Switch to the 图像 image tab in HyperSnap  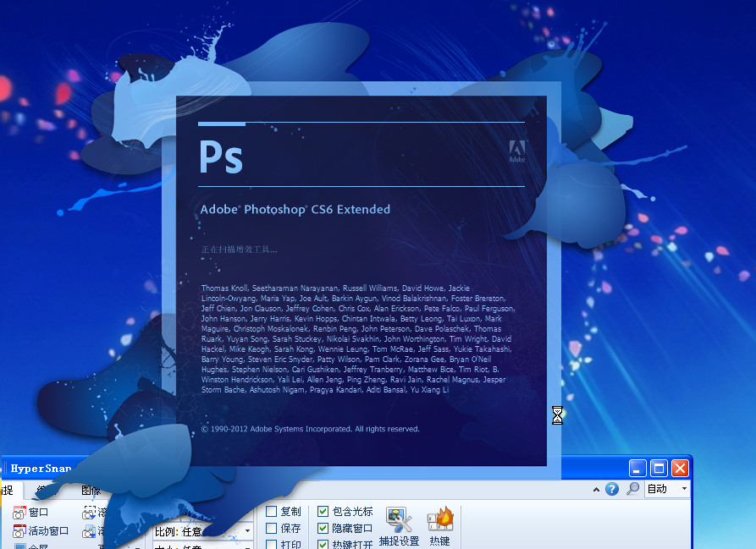click(91, 491)
